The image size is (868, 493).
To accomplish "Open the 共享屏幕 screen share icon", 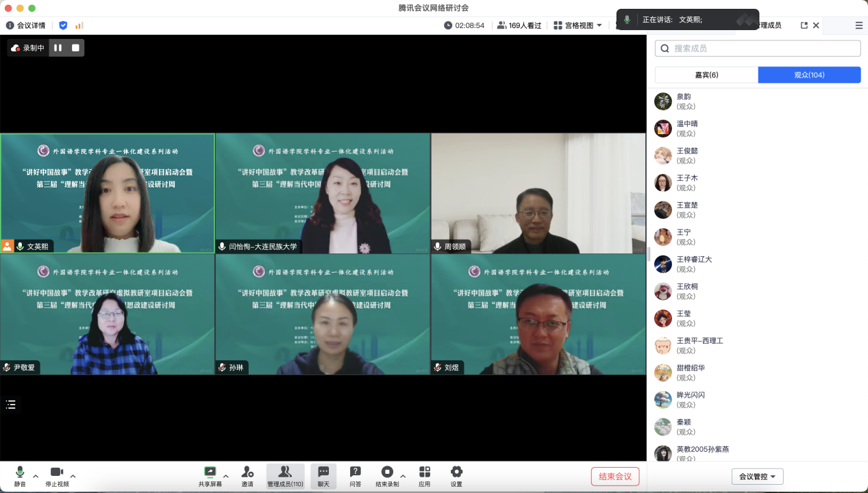I will pos(210,472).
